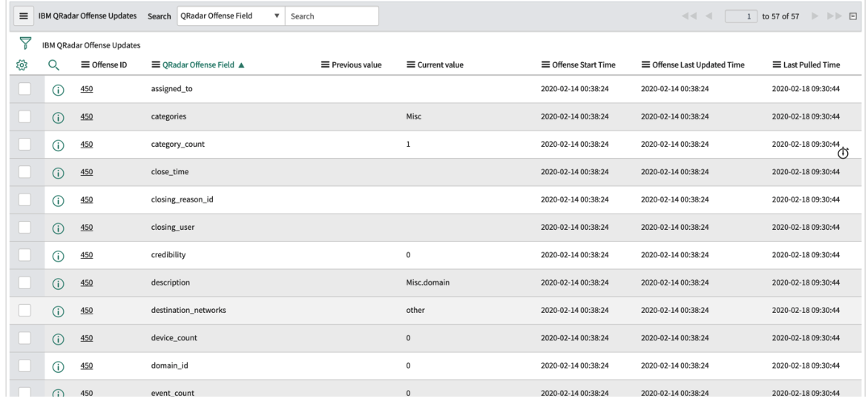Image resolution: width=868 pixels, height=407 pixels.
Task: Preview info icon for domain_id row
Action: [58, 367]
